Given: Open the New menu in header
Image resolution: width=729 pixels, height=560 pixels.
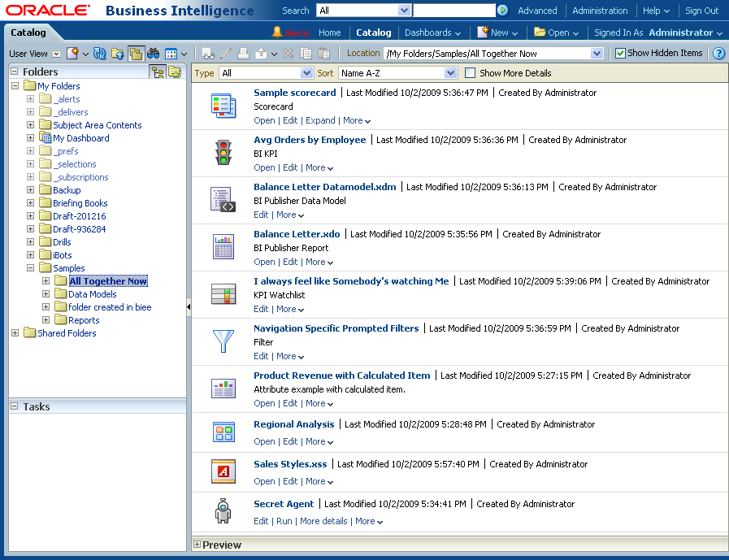Looking at the screenshot, I should pyautogui.click(x=497, y=33).
